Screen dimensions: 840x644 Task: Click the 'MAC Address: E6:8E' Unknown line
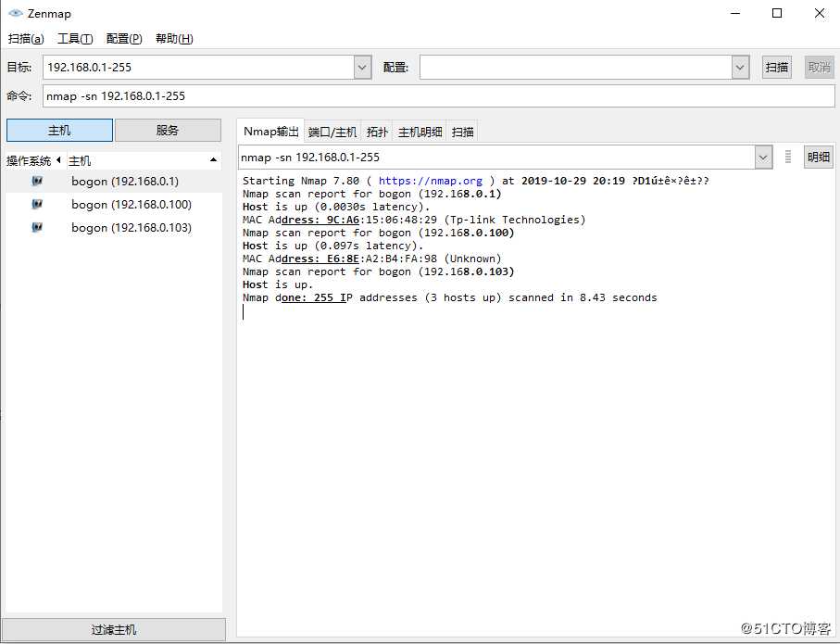pos(371,259)
